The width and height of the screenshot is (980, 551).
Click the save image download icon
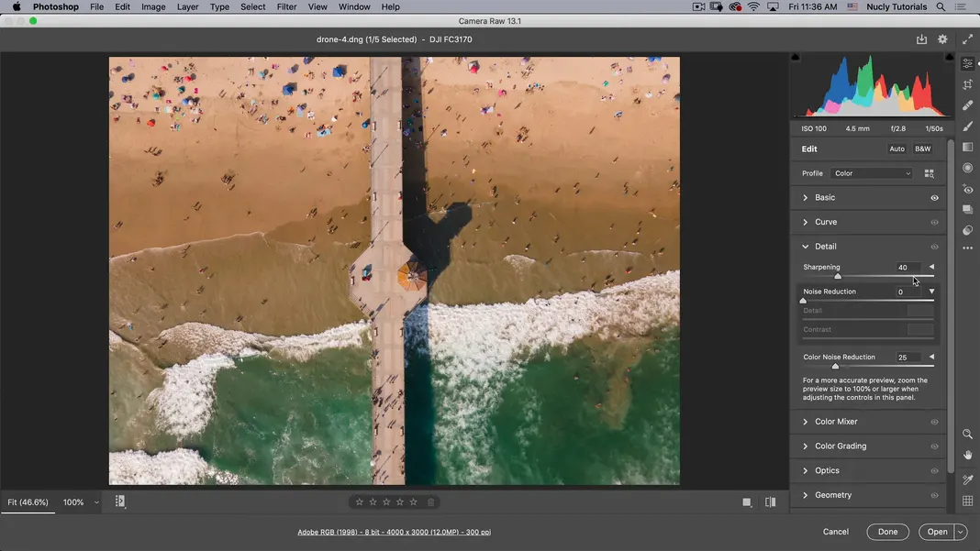(921, 39)
